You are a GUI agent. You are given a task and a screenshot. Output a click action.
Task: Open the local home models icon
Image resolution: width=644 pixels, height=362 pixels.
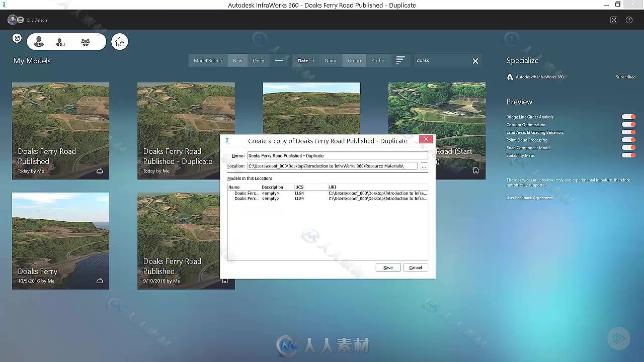[x=120, y=42]
